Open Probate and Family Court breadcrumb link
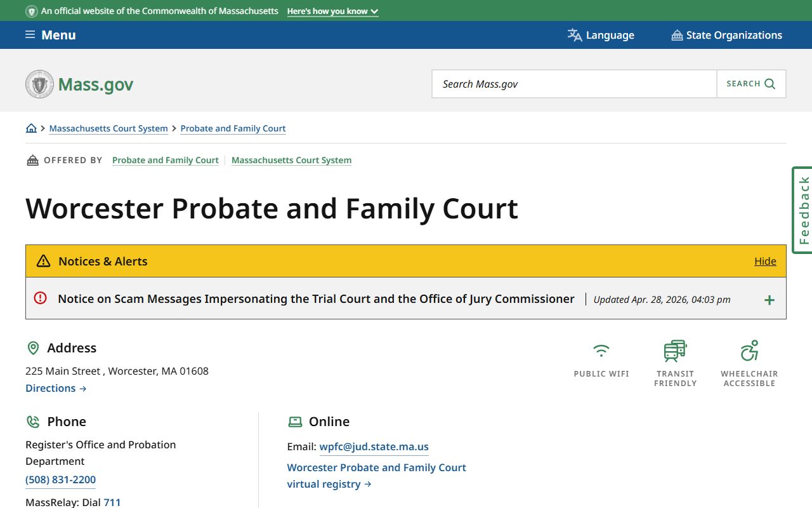Image resolution: width=812 pixels, height=508 pixels. click(233, 128)
